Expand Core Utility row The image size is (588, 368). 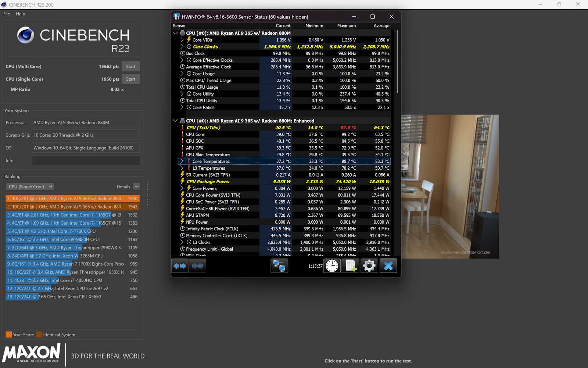(x=182, y=94)
